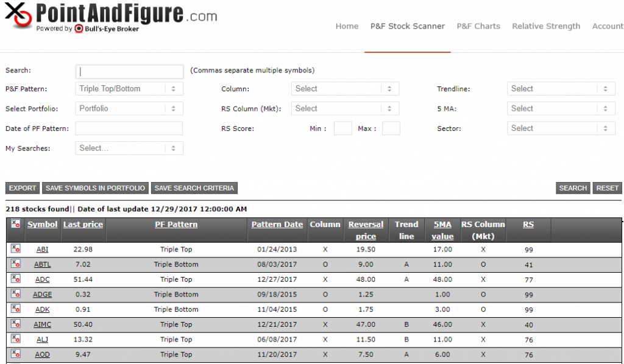
Task: Open the chart icon for AIMC
Action: (14, 324)
